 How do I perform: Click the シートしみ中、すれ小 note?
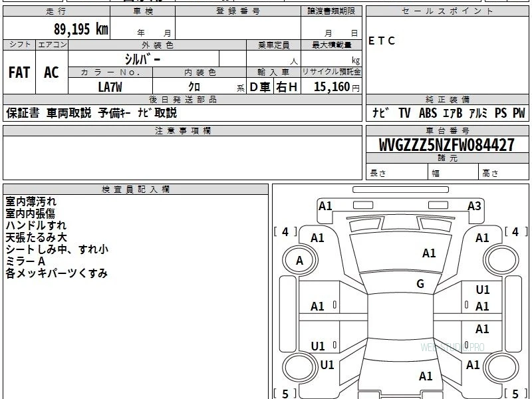pos(57,249)
